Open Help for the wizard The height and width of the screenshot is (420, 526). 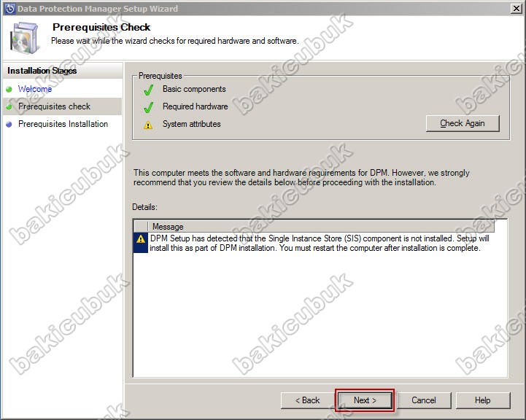pyautogui.click(x=483, y=400)
